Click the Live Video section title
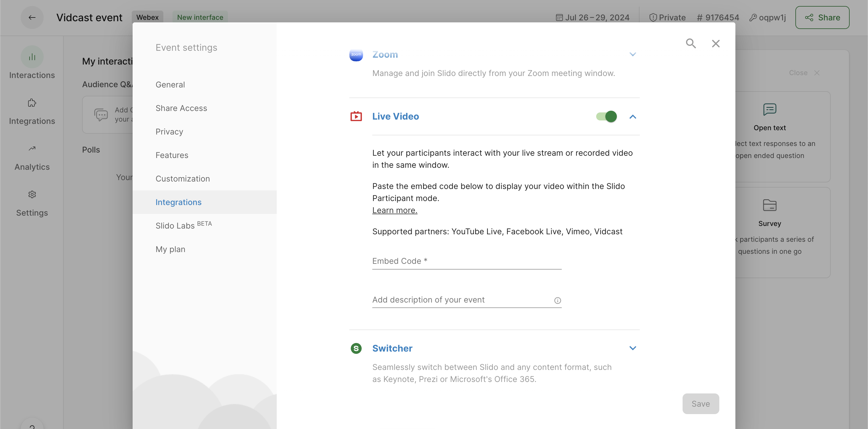Viewport: 868px width, 429px height. [395, 116]
